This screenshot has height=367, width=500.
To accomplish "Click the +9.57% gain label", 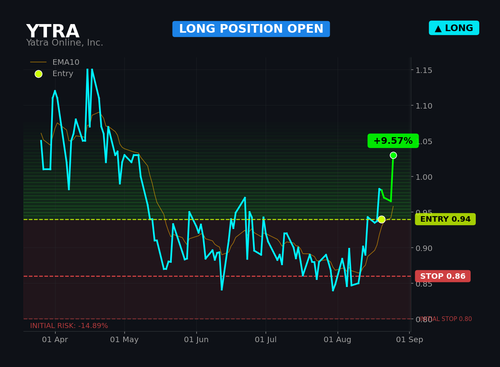I will (x=393, y=141).
